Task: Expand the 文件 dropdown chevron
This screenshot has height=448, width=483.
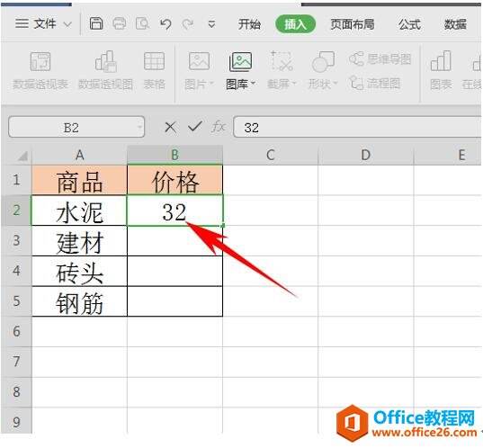Action: [x=67, y=24]
